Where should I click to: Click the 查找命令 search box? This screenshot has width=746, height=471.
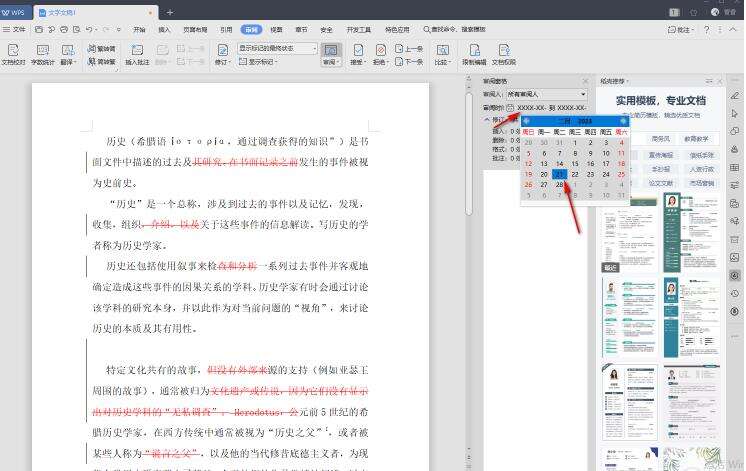point(456,30)
